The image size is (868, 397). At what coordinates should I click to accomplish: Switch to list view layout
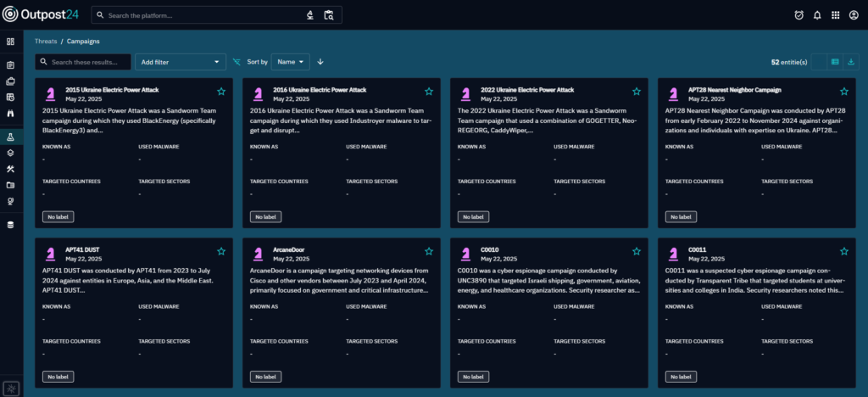835,62
